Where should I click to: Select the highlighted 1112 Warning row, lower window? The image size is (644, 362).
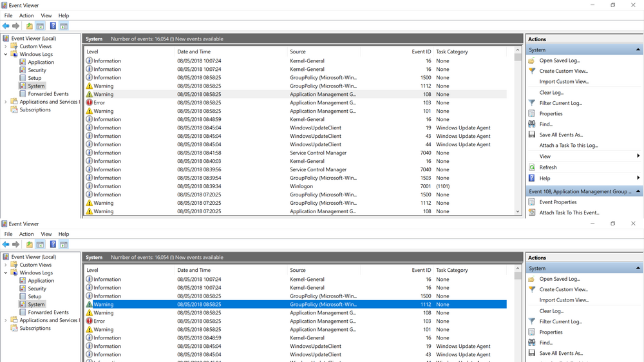(x=296, y=305)
